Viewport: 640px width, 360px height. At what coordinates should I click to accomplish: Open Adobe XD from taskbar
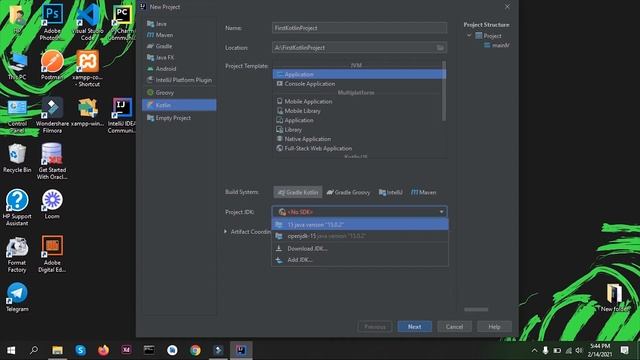[126, 350]
